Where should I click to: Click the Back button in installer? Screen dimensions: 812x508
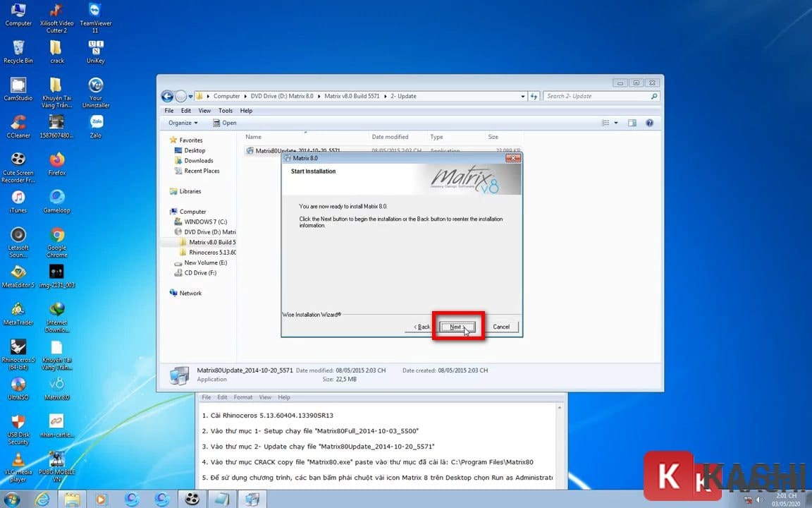(x=422, y=327)
